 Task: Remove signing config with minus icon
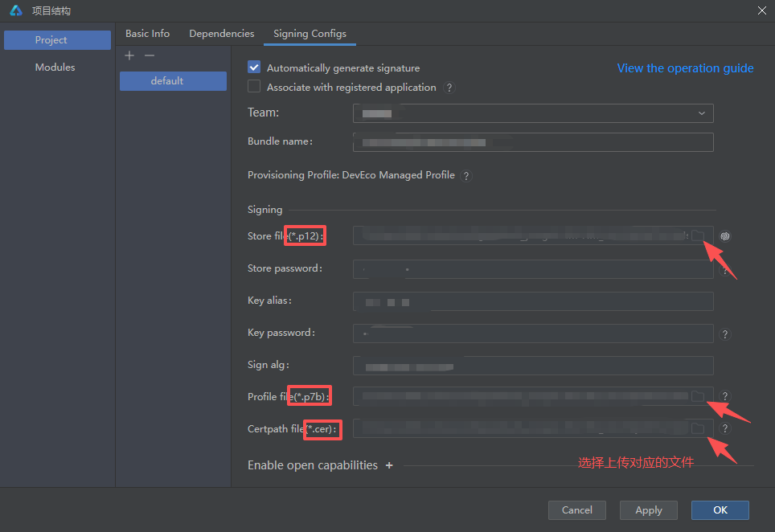point(150,55)
